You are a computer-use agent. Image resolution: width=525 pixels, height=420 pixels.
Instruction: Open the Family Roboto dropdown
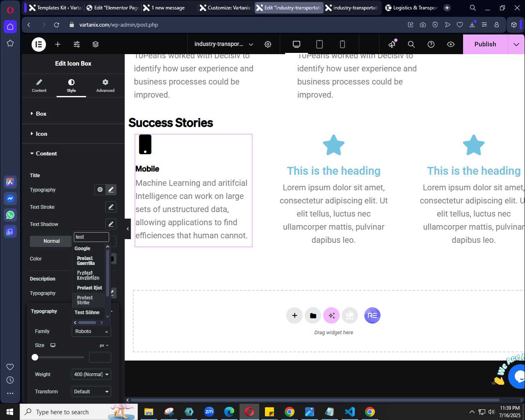tap(91, 331)
